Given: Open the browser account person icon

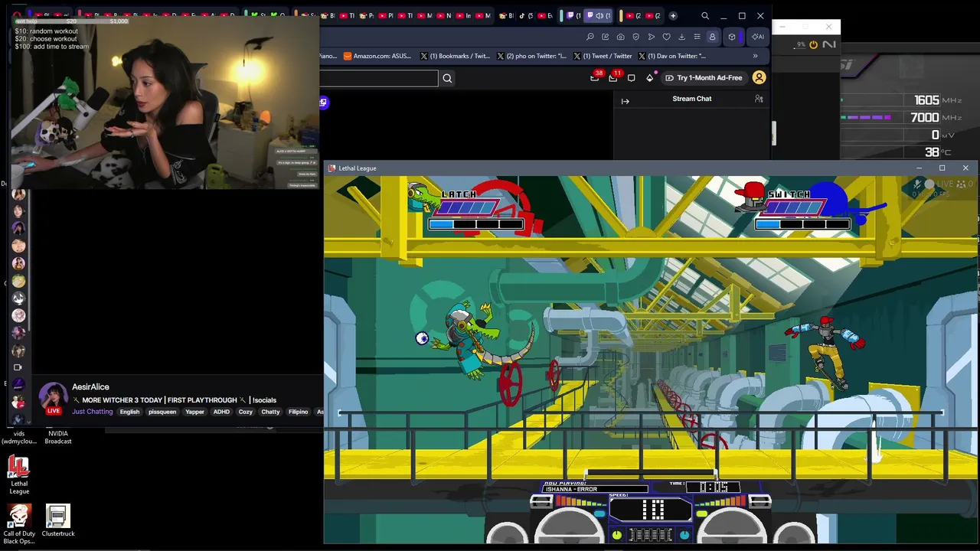Looking at the screenshot, I should pyautogui.click(x=712, y=37).
